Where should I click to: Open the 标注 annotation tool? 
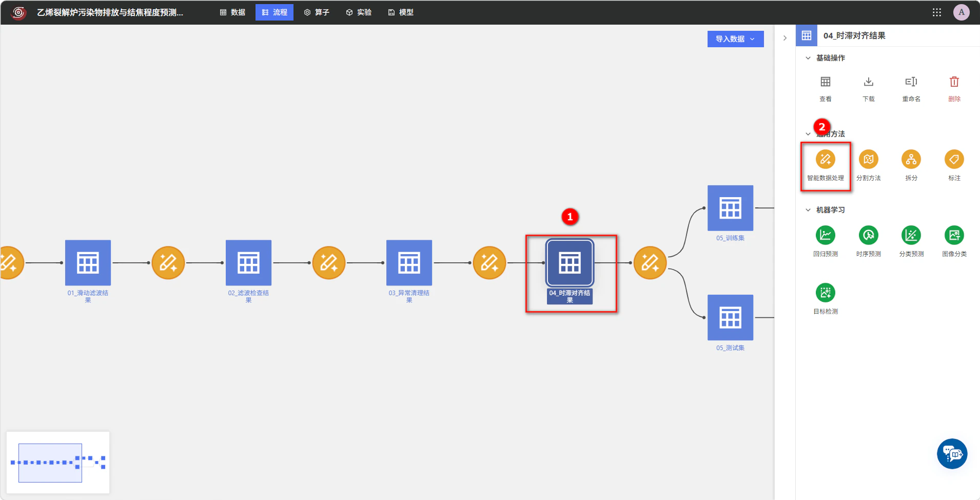click(954, 159)
